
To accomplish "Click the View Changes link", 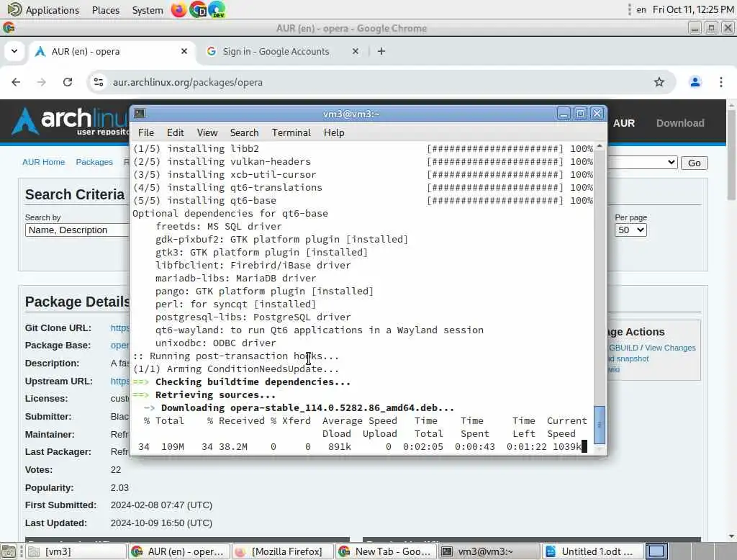I will click(670, 348).
